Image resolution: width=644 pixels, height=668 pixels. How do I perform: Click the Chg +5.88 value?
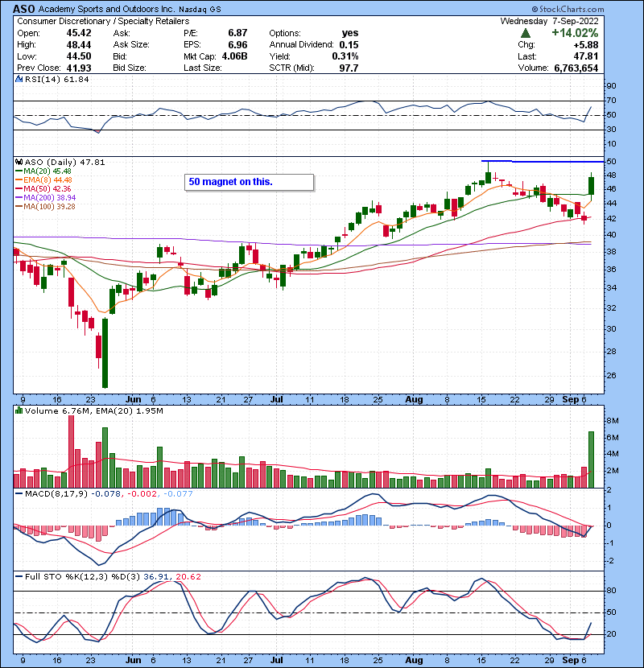pyautogui.click(x=585, y=45)
